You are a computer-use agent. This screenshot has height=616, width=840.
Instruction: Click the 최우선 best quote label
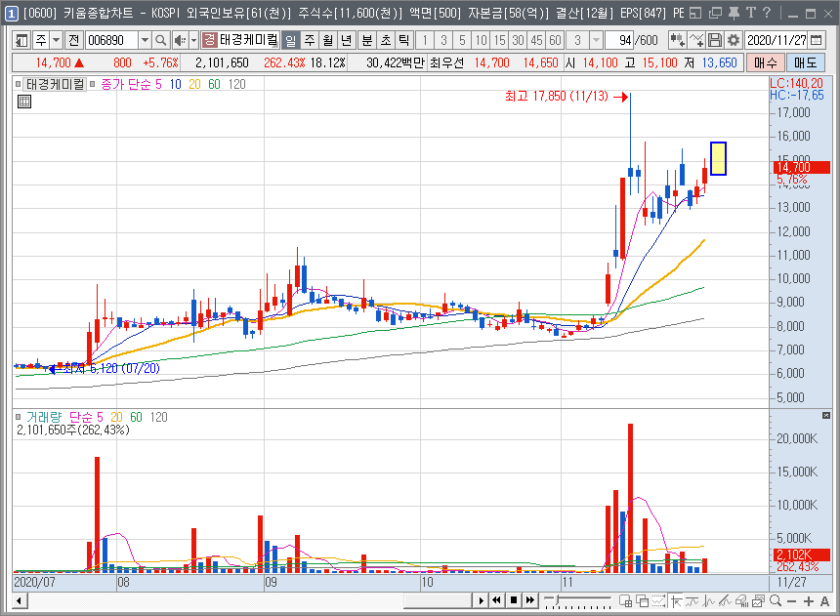pos(446,62)
